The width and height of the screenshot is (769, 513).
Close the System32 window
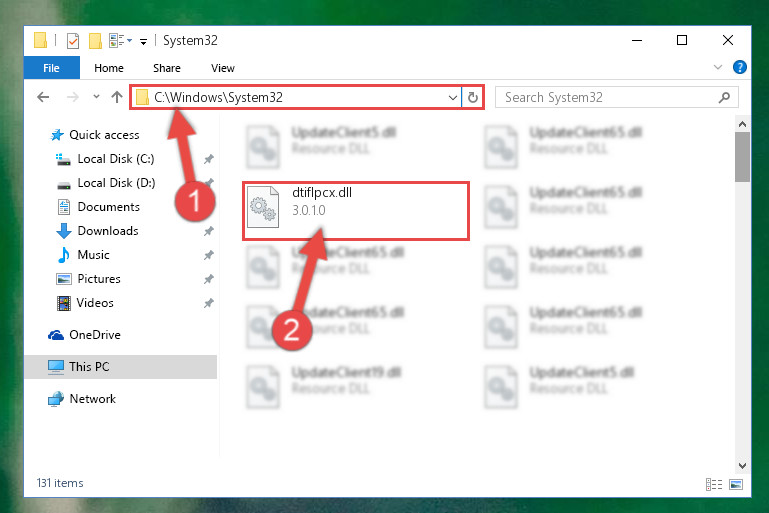(x=728, y=40)
